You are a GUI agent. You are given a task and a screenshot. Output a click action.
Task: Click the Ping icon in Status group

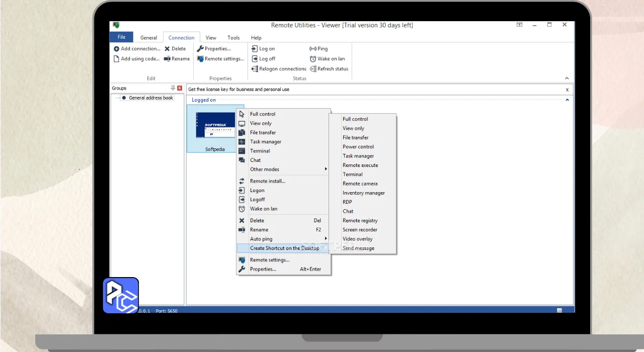point(312,49)
